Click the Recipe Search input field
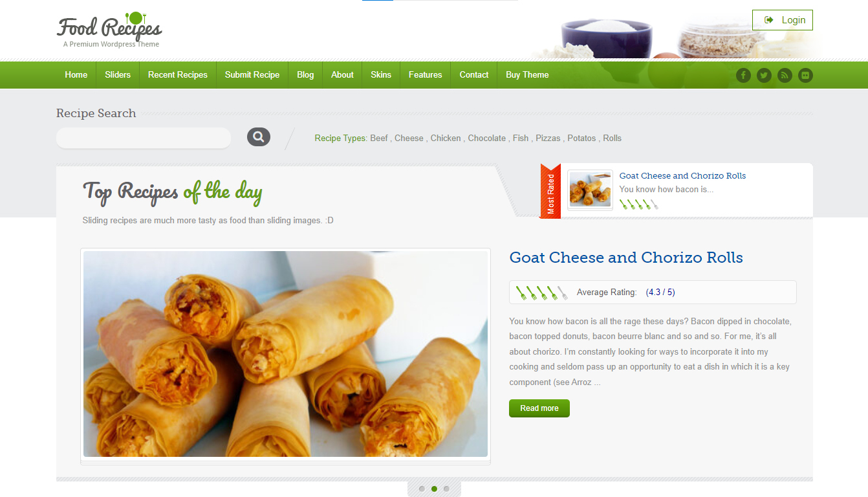 tap(144, 137)
